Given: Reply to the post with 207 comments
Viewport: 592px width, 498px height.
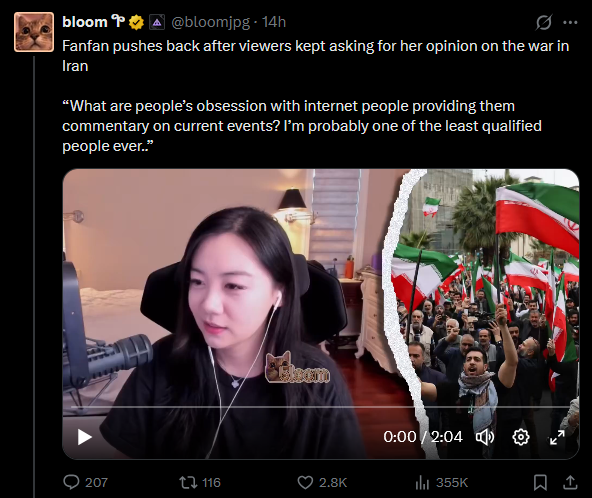Looking at the screenshot, I should (x=85, y=483).
